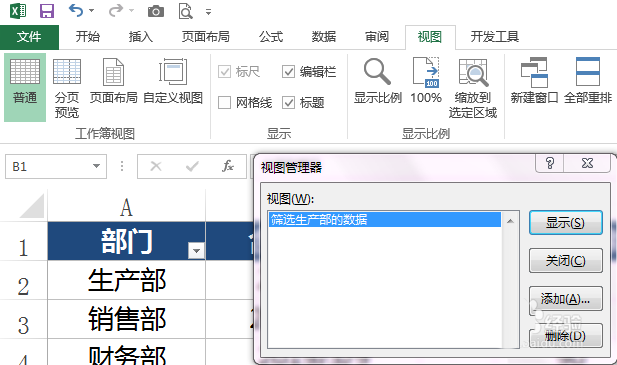Redo the last undone action

pos(116,11)
